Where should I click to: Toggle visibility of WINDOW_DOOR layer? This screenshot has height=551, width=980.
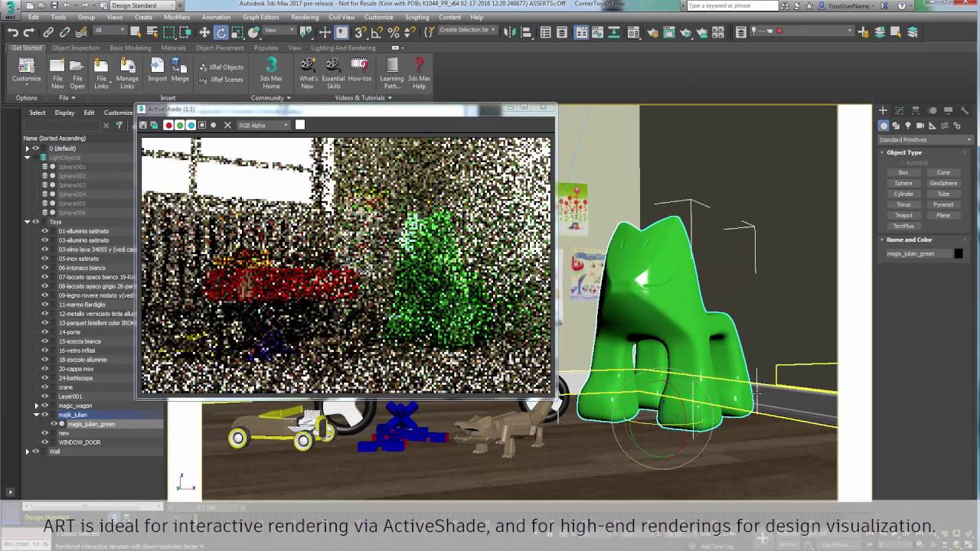pyautogui.click(x=44, y=442)
